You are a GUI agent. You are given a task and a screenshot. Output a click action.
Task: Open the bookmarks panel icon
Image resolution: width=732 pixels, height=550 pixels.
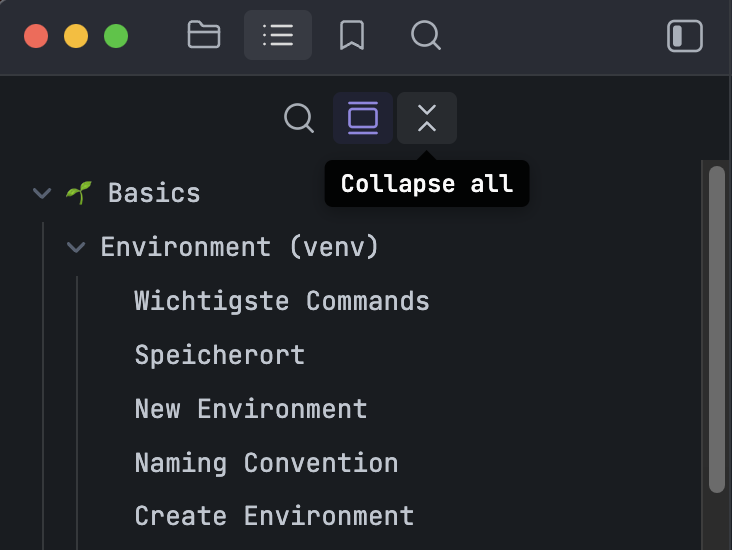pos(351,36)
